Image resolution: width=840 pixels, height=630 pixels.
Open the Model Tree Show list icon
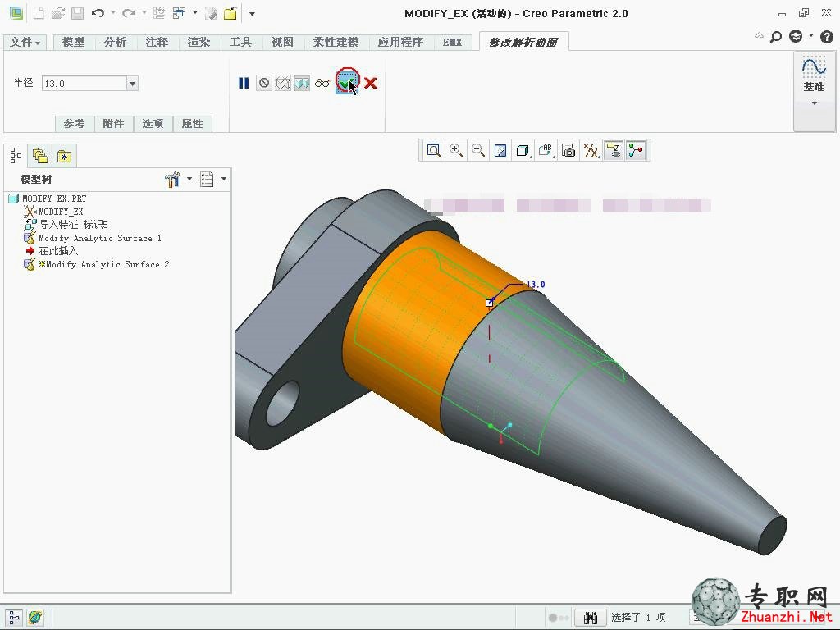[x=207, y=180]
